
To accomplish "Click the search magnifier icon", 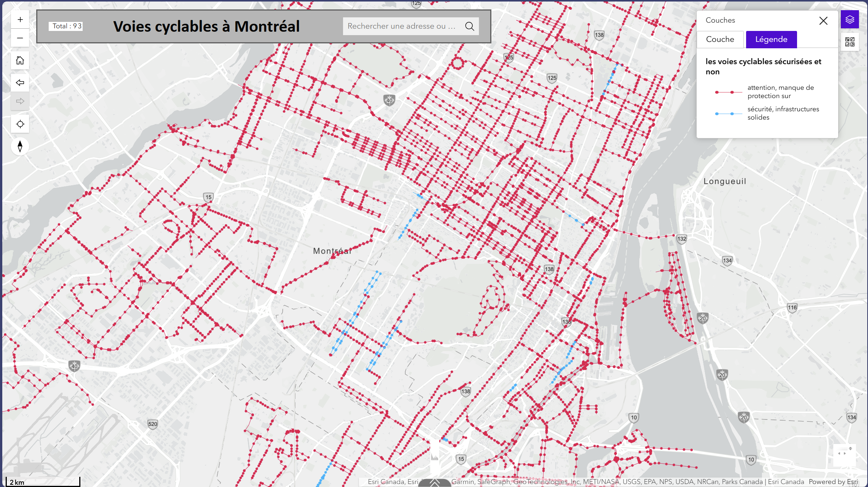I will (x=469, y=26).
